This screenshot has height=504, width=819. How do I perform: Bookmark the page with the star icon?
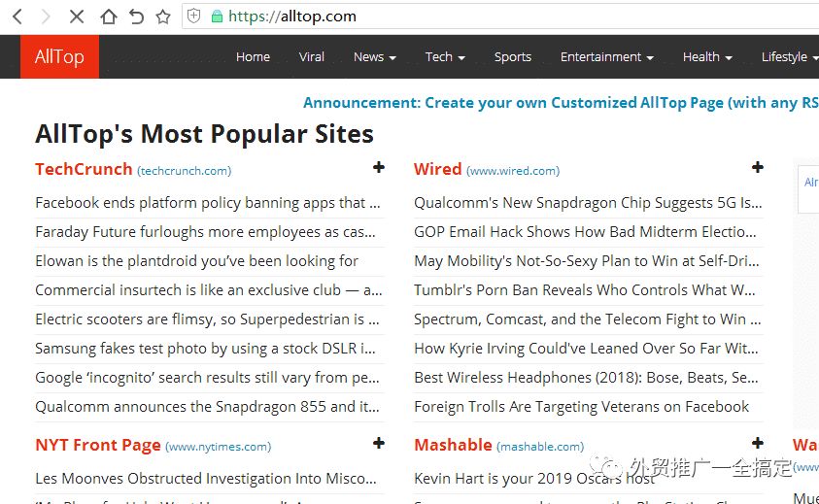163,17
